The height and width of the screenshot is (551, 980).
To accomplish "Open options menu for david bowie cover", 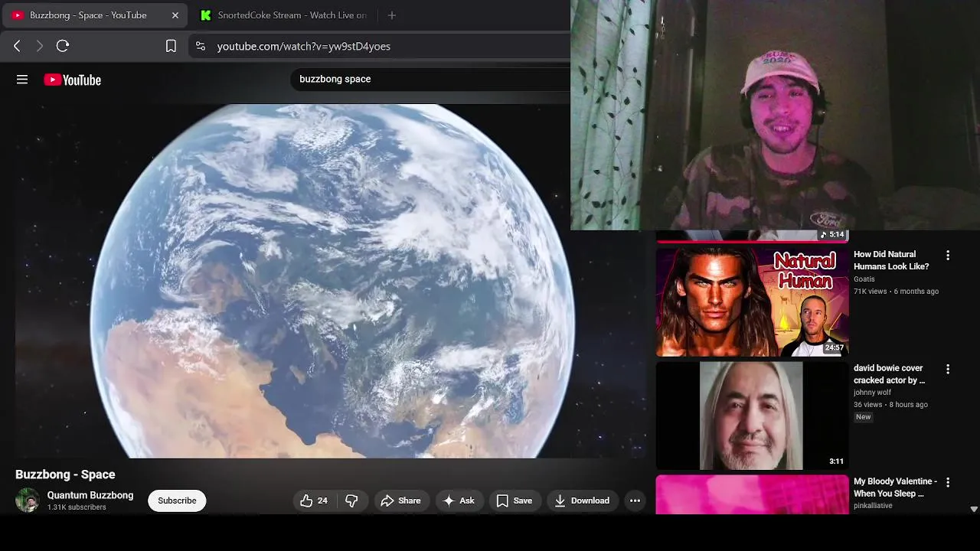I will 948,369.
